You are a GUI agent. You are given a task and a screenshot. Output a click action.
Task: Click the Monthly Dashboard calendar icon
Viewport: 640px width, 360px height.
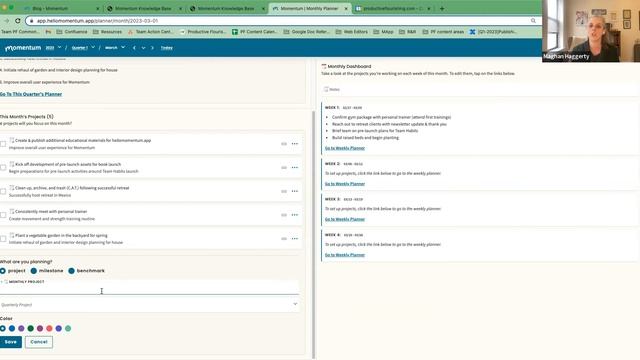coord(324,66)
